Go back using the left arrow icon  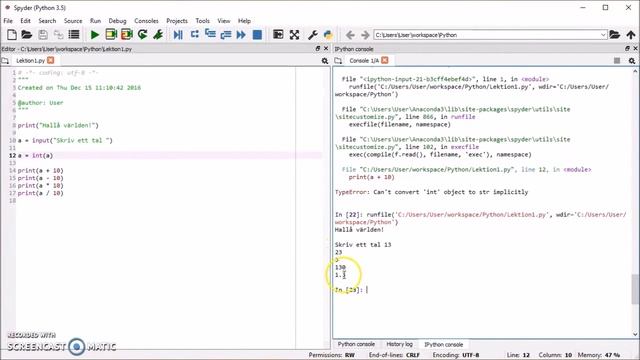[x=350, y=35]
